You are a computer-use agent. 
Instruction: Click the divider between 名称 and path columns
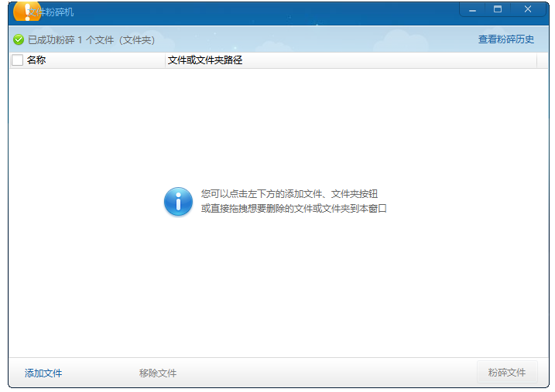165,60
